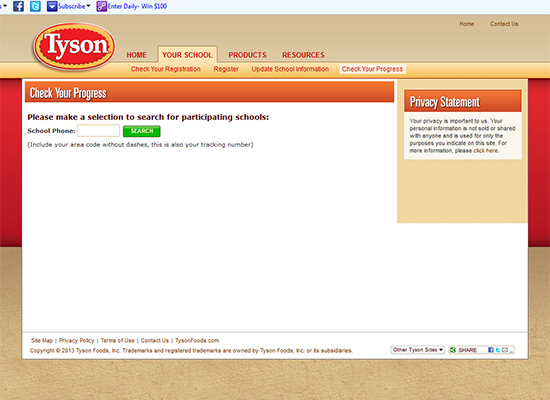Click the green SEARCH button
The image size is (550, 400).
142,131
